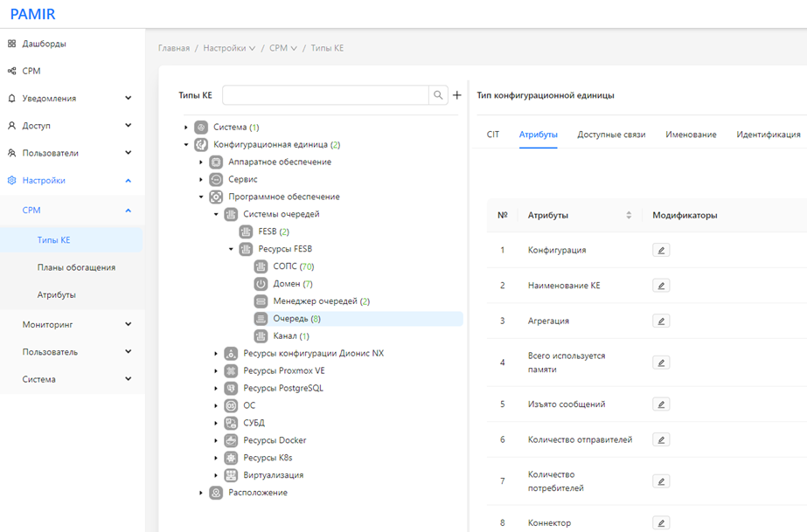This screenshot has width=807, height=532.
Task: Open the СРМ breadcrumb dropdown
Action: (x=283, y=48)
